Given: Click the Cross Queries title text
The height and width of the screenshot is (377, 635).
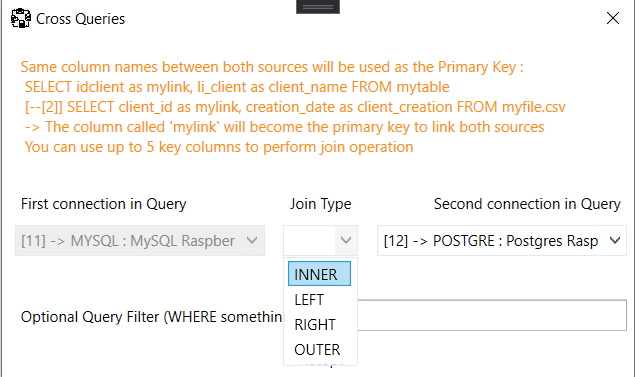Looking at the screenshot, I should click(80, 19).
